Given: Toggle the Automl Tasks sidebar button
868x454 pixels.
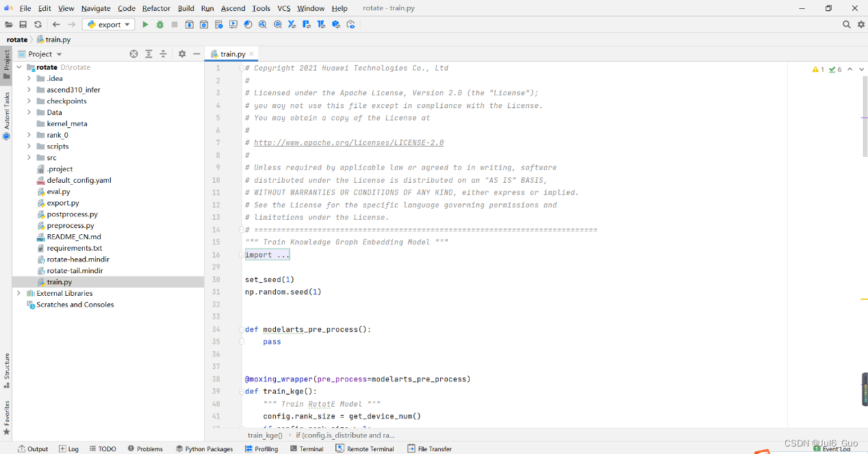Looking at the screenshot, I should (x=6, y=115).
